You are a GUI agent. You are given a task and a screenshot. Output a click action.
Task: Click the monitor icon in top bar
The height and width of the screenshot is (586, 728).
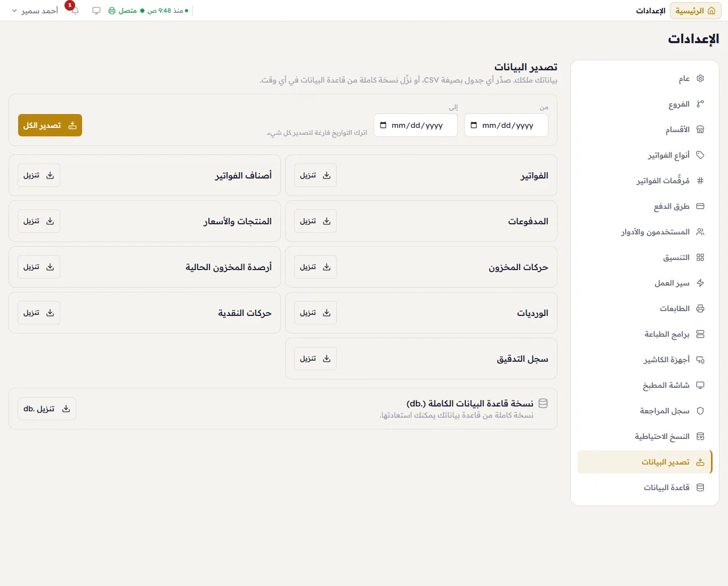pos(96,11)
